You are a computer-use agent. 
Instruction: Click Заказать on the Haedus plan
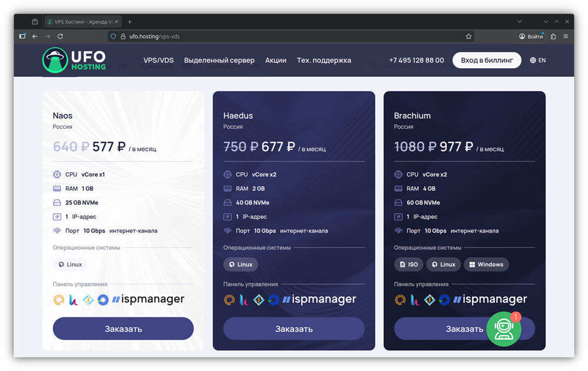point(294,329)
